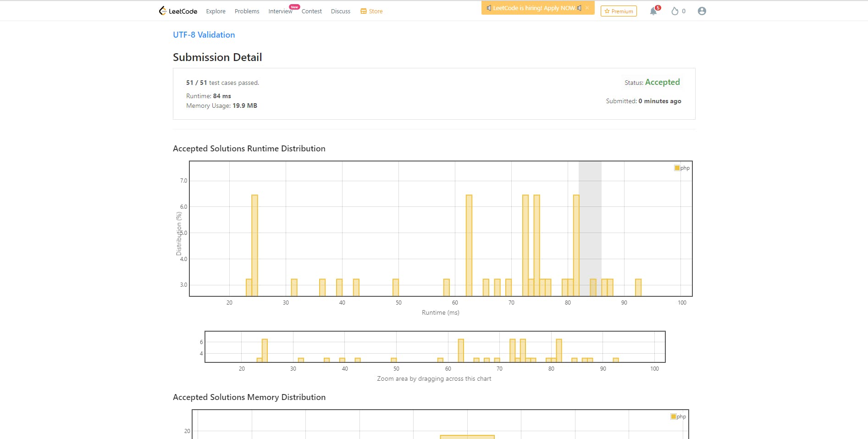868x439 pixels.
Task: Click the short bar near 92 ms in runtime chart
Action: coord(638,288)
